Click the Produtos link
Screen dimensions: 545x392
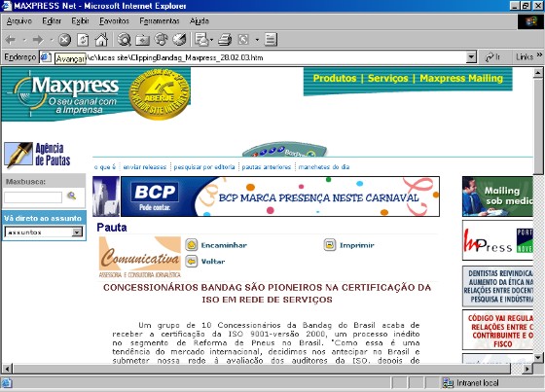[x=335, y=78]
